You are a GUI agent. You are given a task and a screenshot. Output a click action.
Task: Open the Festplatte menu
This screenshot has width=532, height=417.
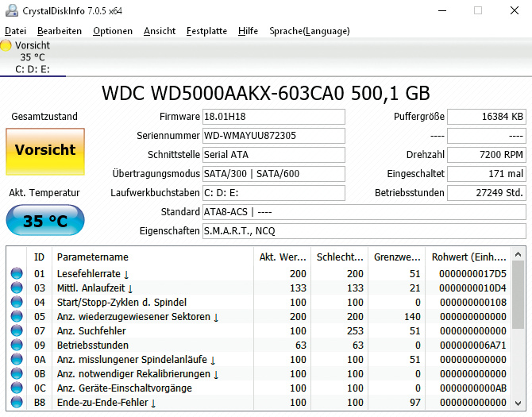(206, 31)
